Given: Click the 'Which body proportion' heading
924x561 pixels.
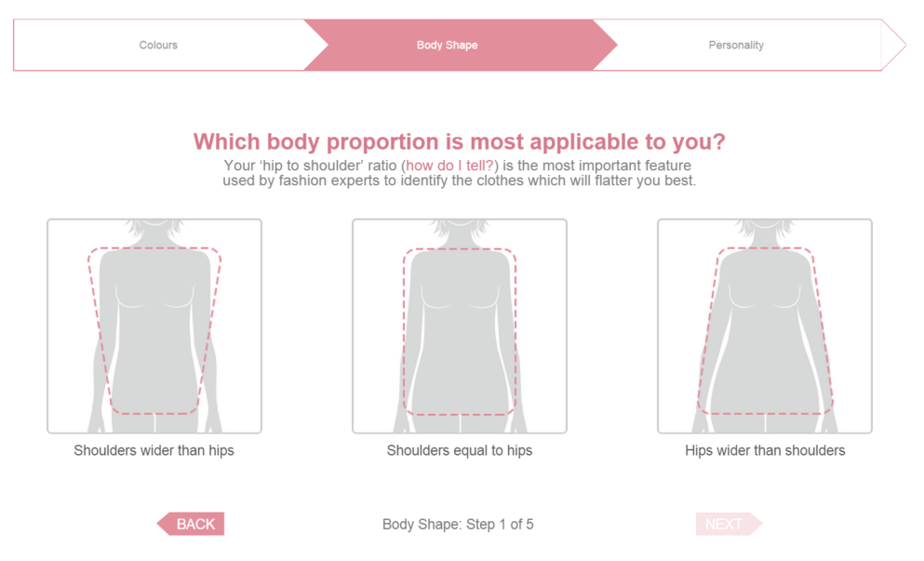Looking at the screenshot, I should pos(459,142).
